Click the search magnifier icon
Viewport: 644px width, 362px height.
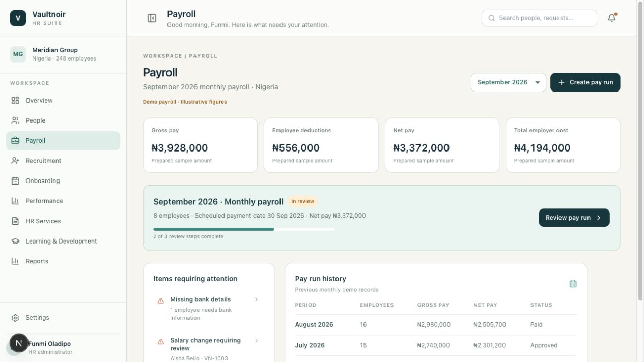tap(492, 18)
